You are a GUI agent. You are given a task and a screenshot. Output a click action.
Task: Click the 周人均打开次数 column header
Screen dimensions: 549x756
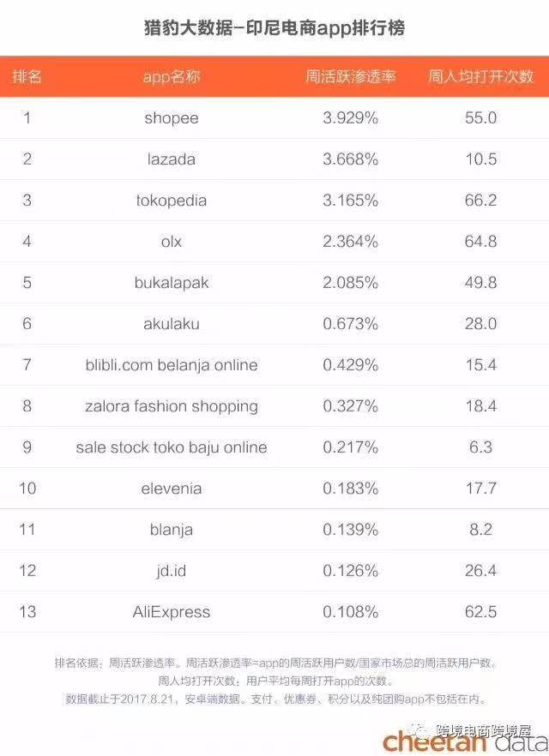point(481,76)
